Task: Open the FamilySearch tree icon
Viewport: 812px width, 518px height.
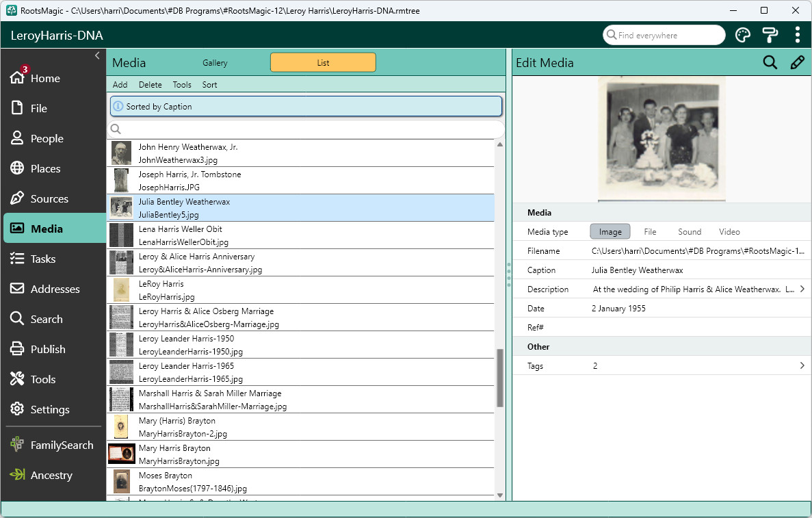Action: [x=17, y=445]
